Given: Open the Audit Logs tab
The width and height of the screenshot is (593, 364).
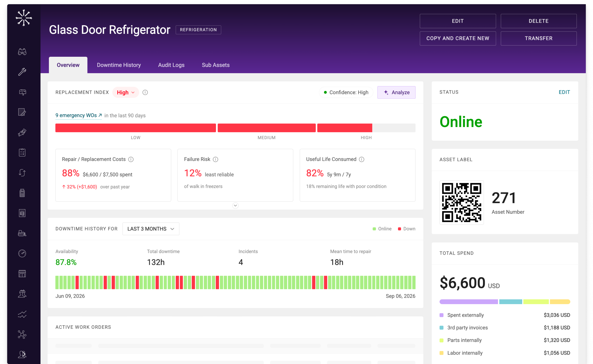Looking at the screenshot, I should (x=171, y=65).
